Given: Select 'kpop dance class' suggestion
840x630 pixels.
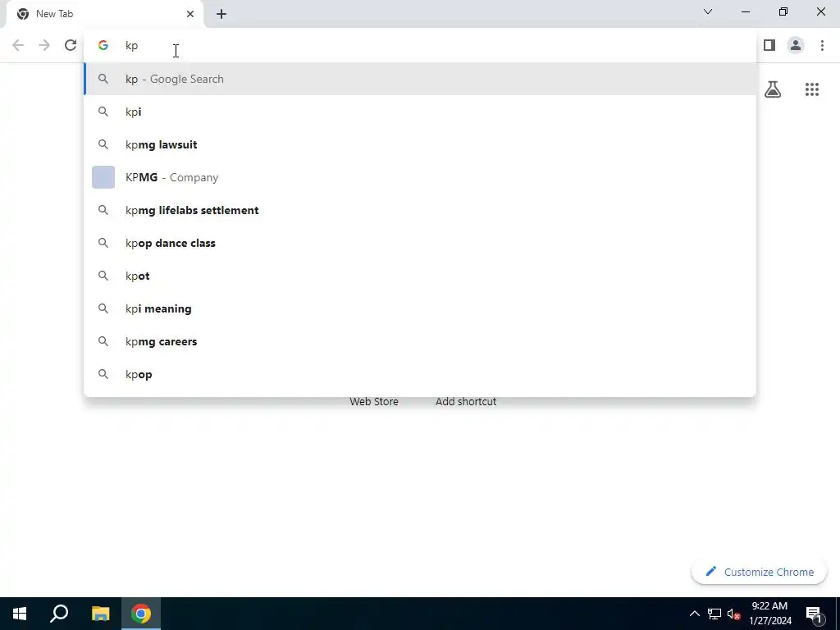Looking at the screenshot, I should (420, 243).
